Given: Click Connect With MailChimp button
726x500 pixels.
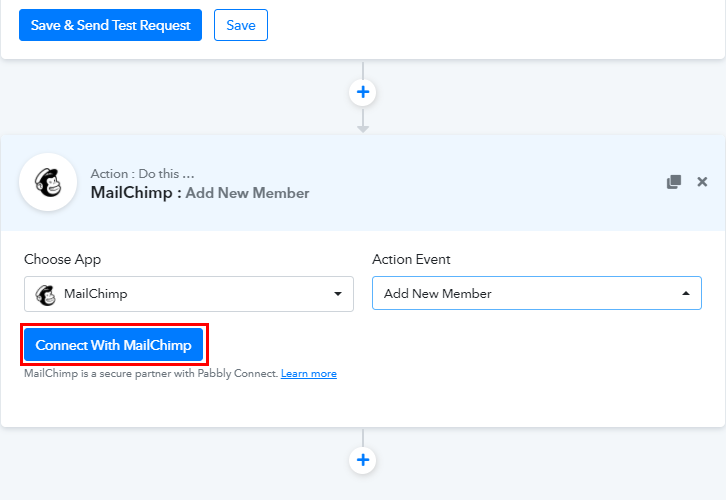Looking at the screenshot, I should [x=113, y=345].
